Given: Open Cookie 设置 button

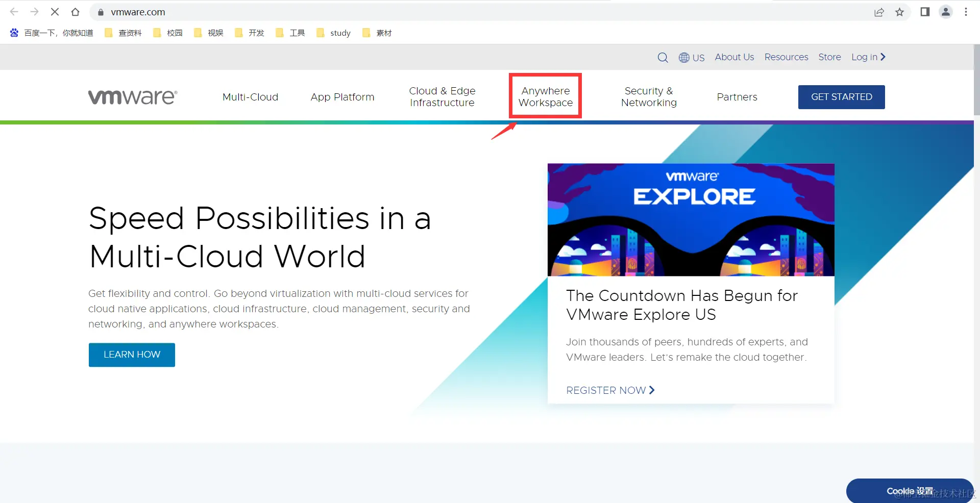Looking at the screenshot, I should [x=910, y=491].
